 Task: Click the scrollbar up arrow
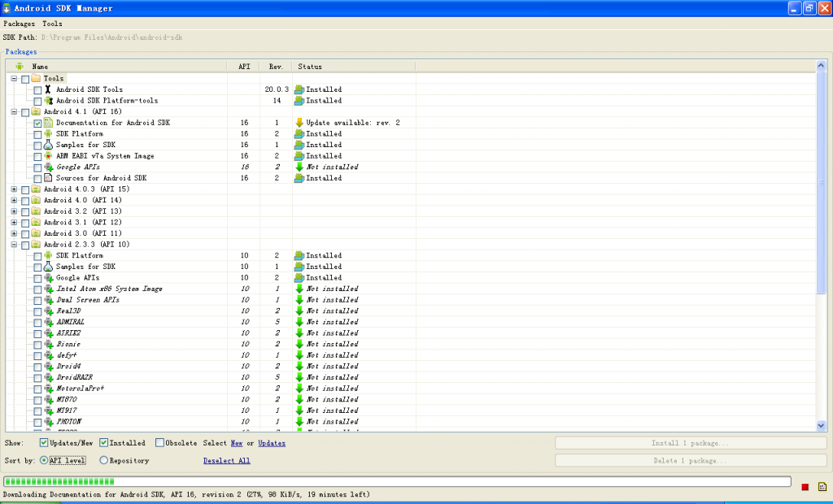[821, 65]
